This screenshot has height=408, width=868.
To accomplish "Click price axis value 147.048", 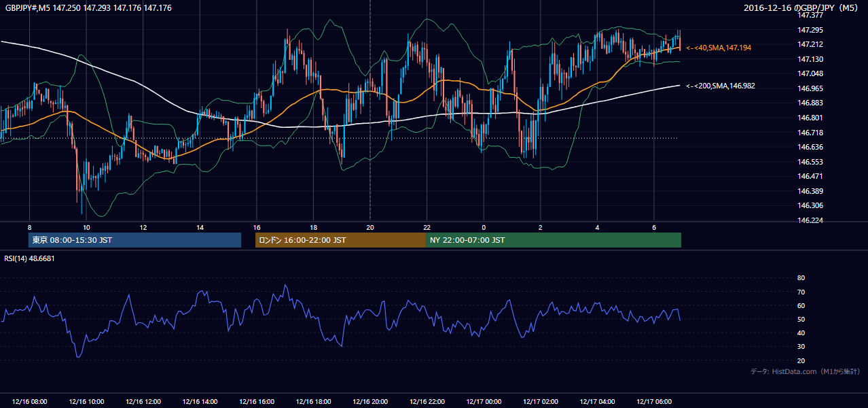I will tap(810, 73).
